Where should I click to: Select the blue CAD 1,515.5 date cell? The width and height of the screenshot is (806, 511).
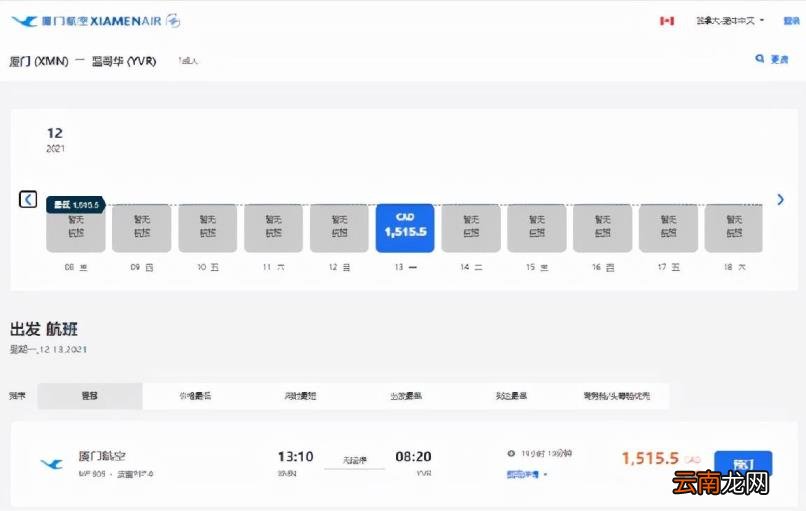[405, 229]
